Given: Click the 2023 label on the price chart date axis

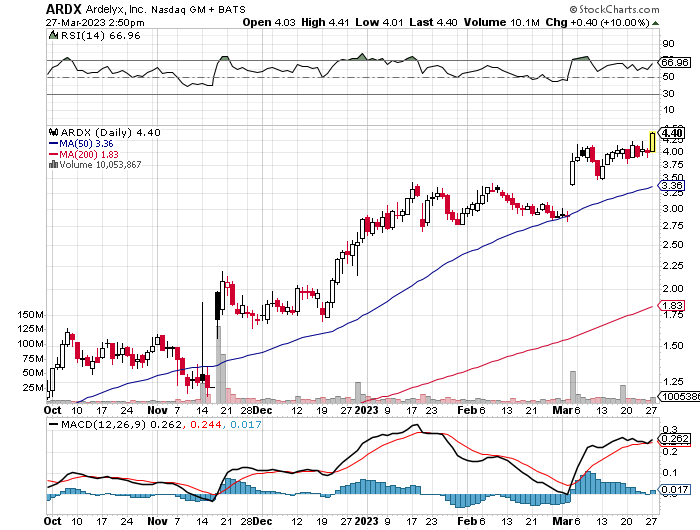Looking at the screenshot, I should (x=366, y=410).
